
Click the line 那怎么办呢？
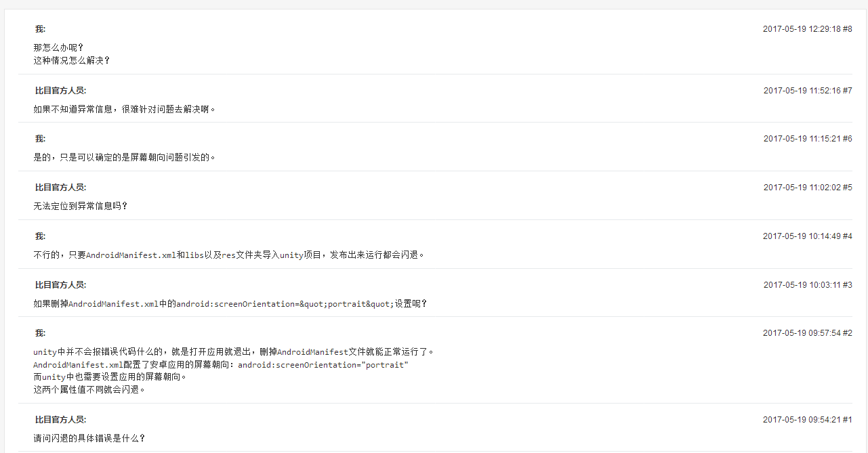click(x=59, y=47)
